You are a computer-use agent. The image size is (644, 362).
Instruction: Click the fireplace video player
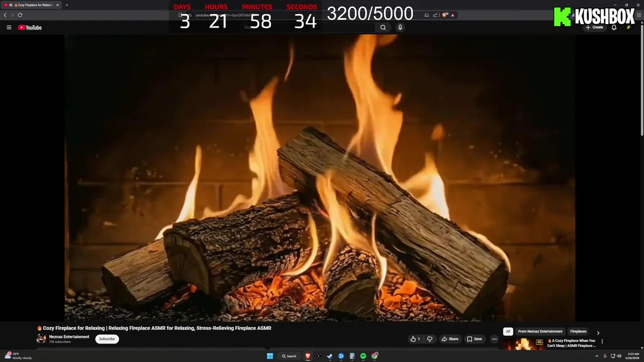pos(319,177)
